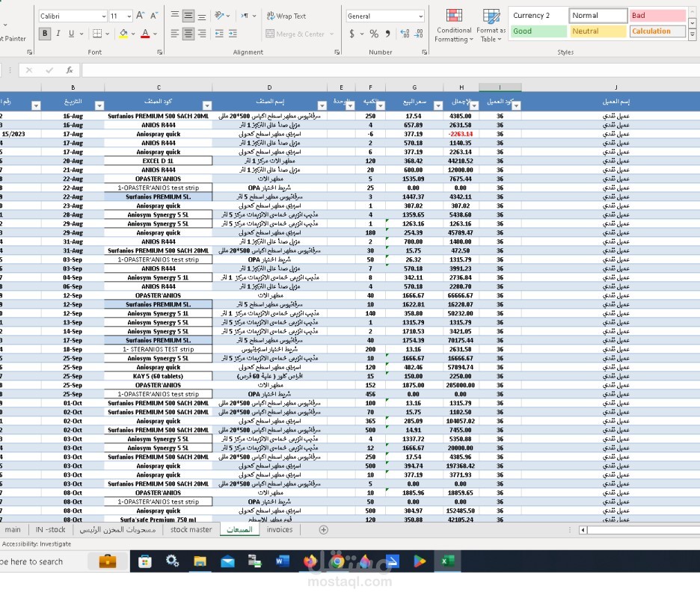The width and height of the screenshot is (700, 601).
Task: Toggle Bottom Align
Action: pos(202,16)
